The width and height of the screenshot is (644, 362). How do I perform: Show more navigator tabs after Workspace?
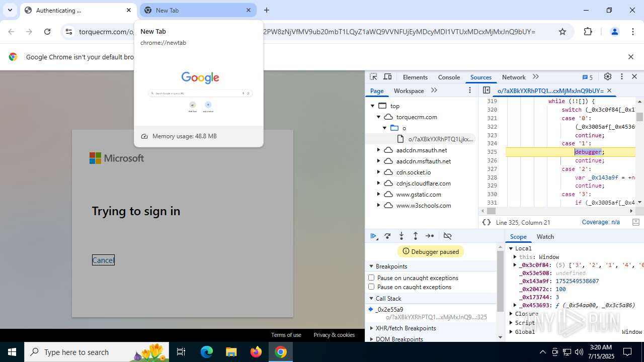(x=434, y=90)
